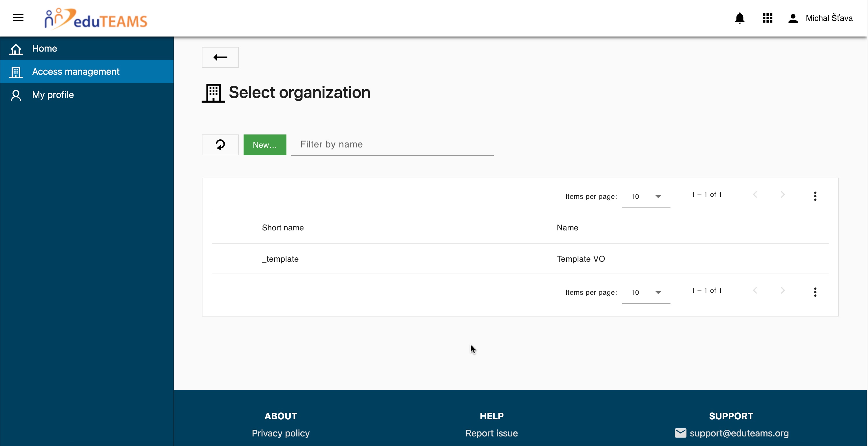Open My profile in sidebar
The width and height of the screenshot is (868, 446).
click(87, 95)
